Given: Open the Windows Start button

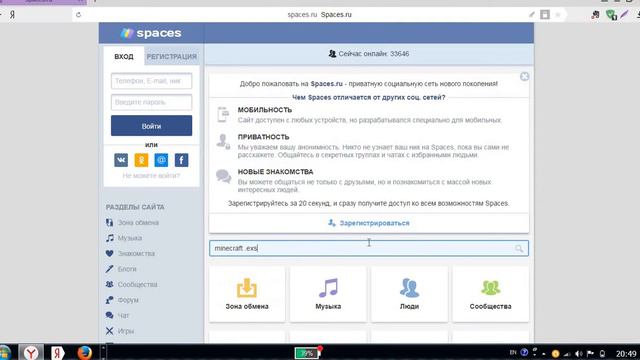Looking at the screenshot, I should tap(5, 352).
